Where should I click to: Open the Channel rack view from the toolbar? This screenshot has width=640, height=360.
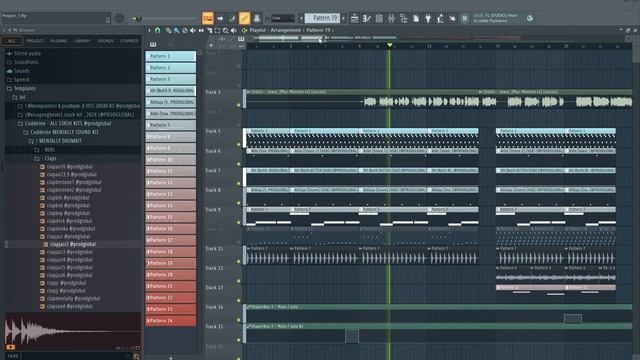[x=379, y=18]
